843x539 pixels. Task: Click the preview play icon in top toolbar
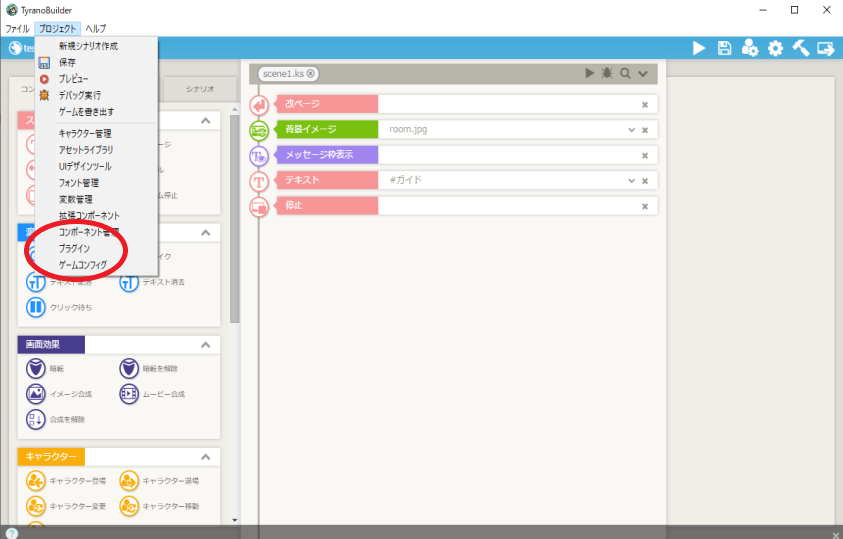699,48
